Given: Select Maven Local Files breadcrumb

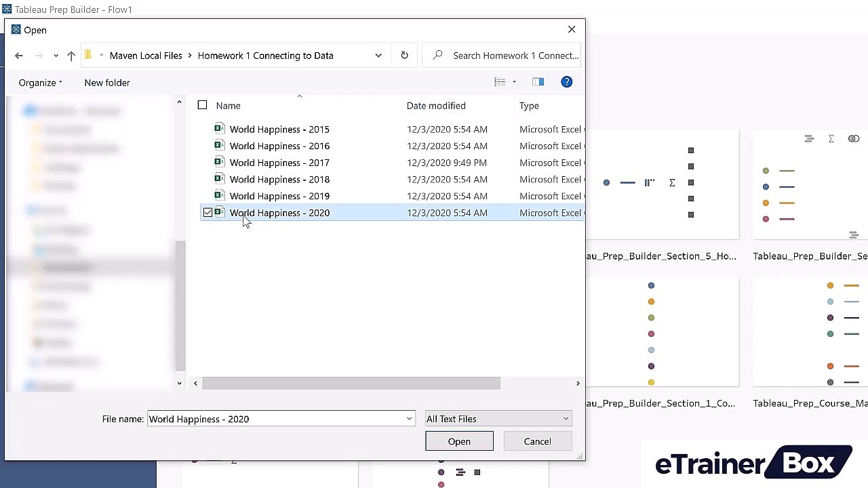Looking at the screenshot, I should click(x=146, y=56).
